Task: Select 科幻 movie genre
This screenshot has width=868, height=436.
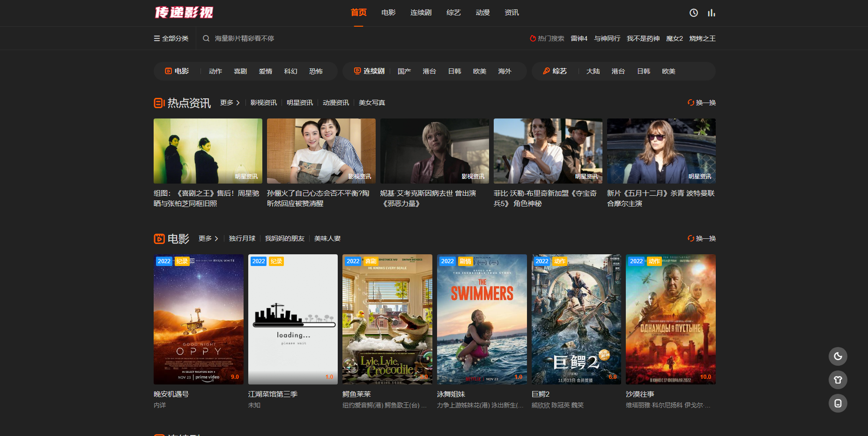Action: 291,71
